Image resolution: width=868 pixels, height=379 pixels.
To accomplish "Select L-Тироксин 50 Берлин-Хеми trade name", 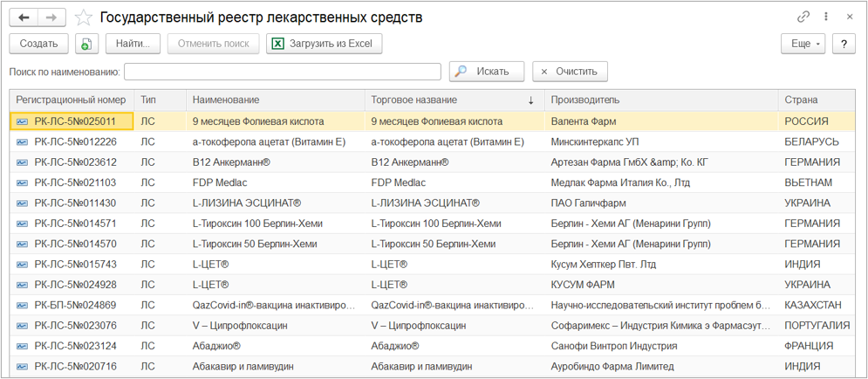I will [x=434, y=244].
